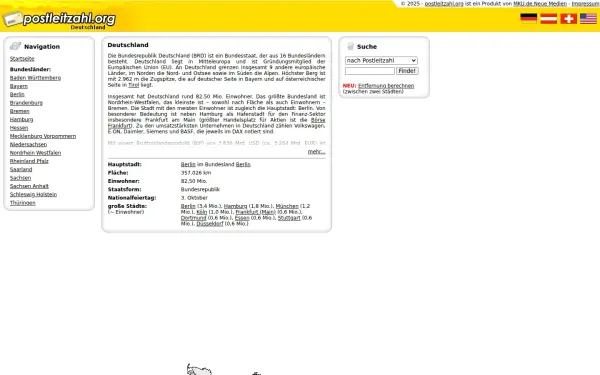Open the Impressum link
Image resolution: width=600 pixels, height=375 pixels.
(x=585, y=3)
